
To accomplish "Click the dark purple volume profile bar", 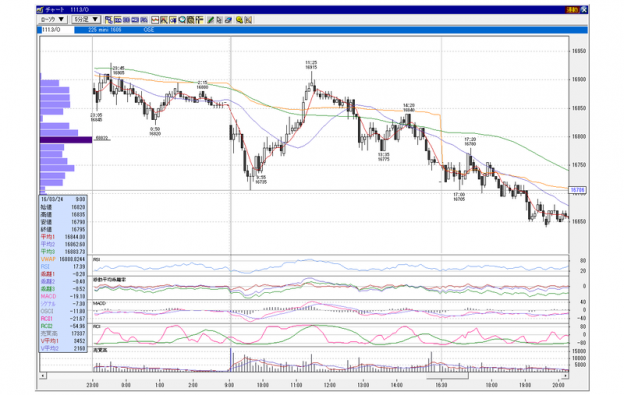I will (66, 140).
